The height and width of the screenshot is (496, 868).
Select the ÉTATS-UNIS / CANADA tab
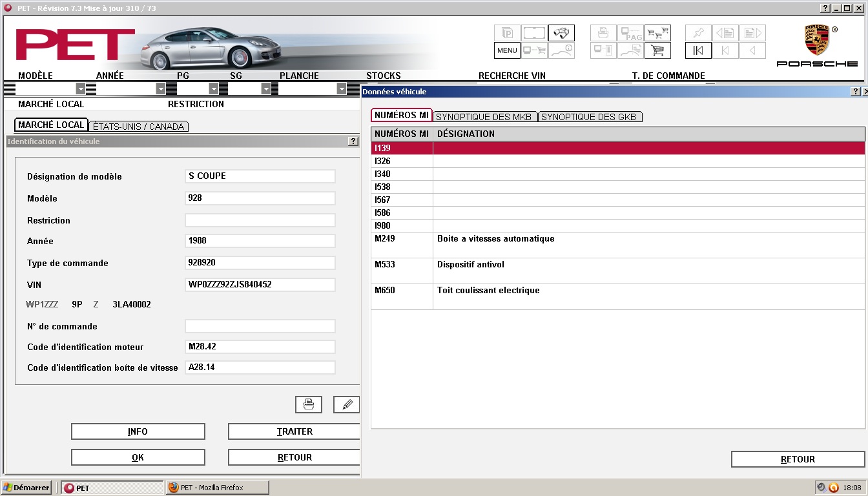point(139,127)
